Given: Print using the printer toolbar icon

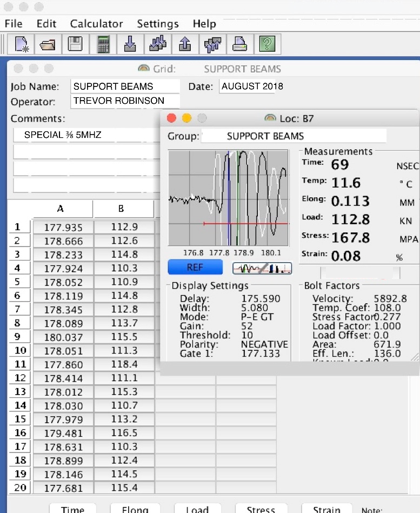Looking at the screenshot, I should [239, 44].
